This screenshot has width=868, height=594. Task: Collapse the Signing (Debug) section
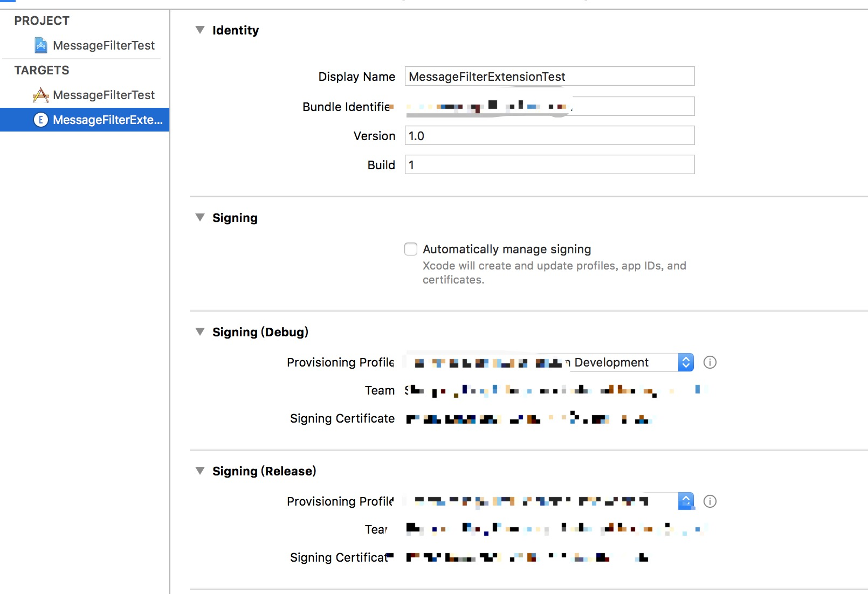200,332
